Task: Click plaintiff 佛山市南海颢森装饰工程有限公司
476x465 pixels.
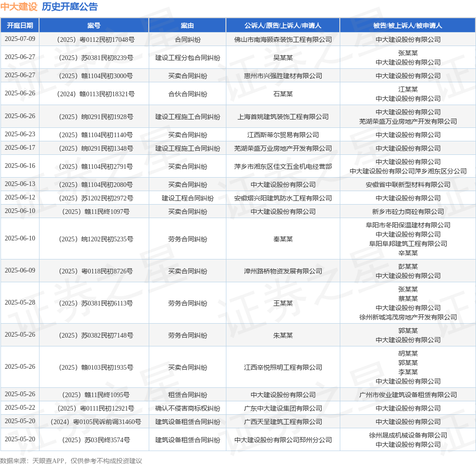Action: click(283, 40)
